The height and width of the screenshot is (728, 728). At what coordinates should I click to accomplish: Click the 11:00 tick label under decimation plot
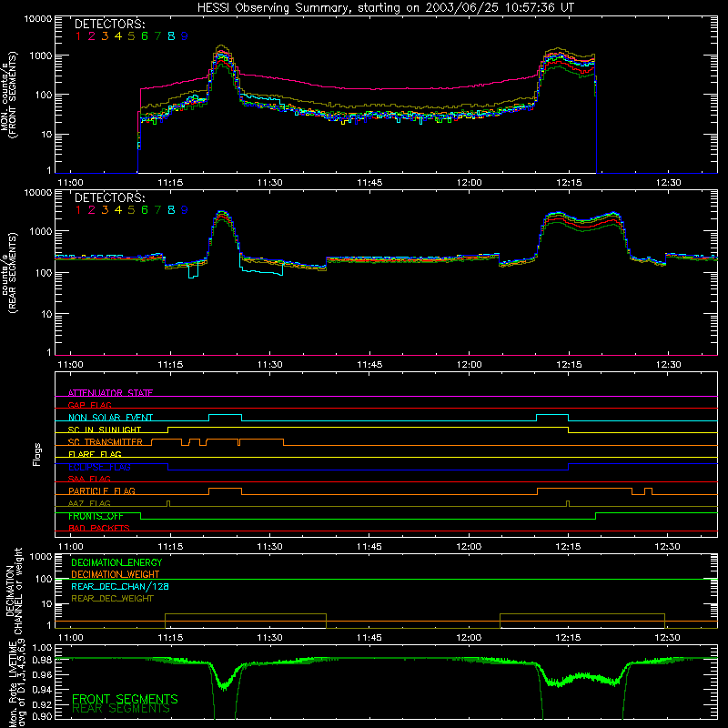pos(71,638)
